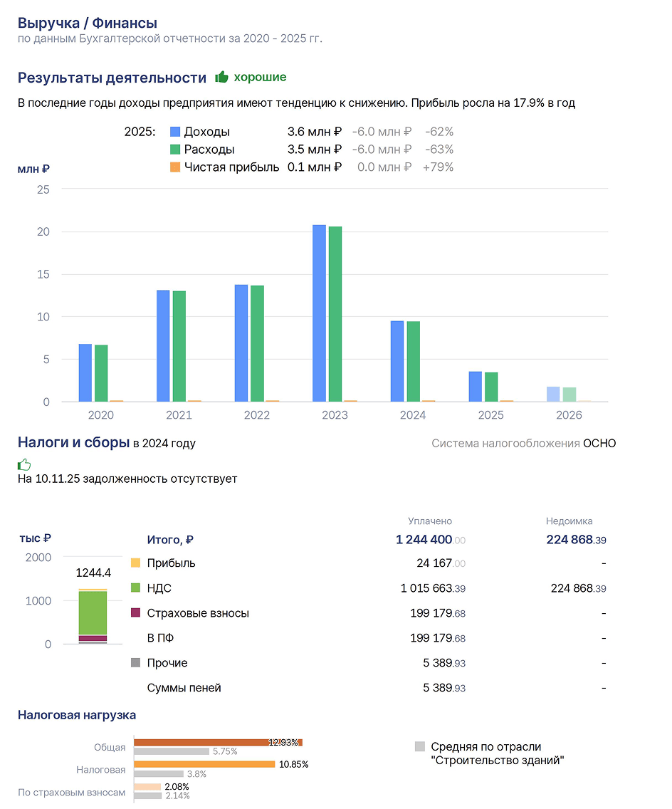Click the green thumbs-up icon beside "хорошие"
672x809 pixels.
222,77
